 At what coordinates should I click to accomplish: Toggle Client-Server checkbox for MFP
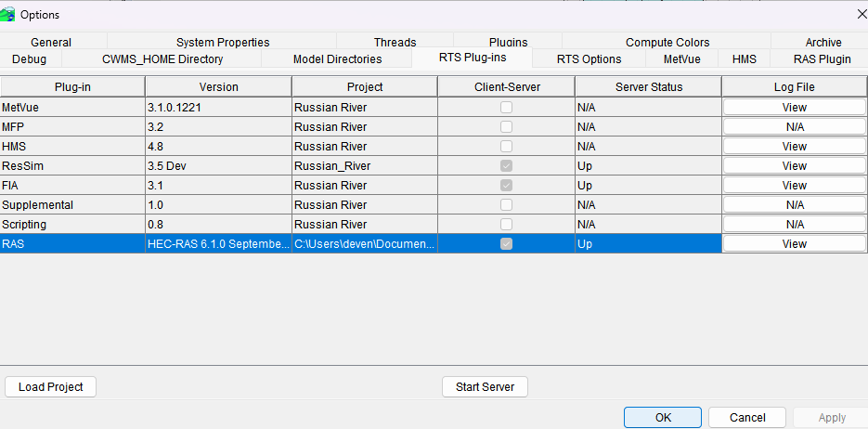[x=506, y=127]
